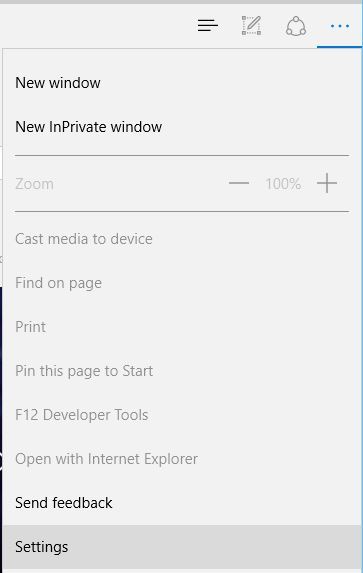363x573 pixels.
Task: Click the separator line below Zoom row
Action: tap(182, 211)
